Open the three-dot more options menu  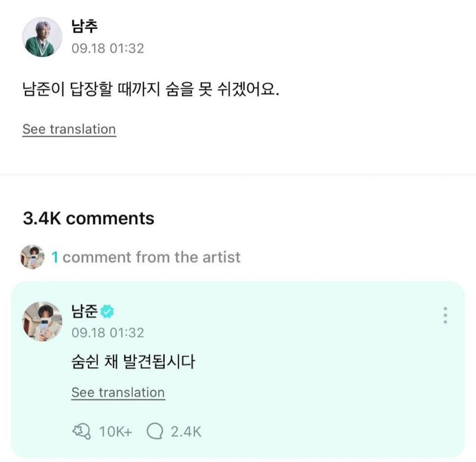(x=445, y=315)
